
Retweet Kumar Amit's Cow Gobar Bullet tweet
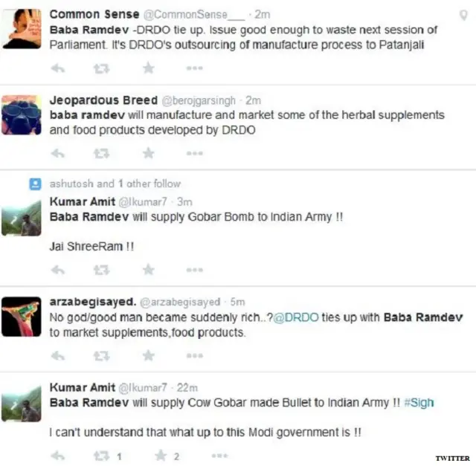(x=101, y=456)
